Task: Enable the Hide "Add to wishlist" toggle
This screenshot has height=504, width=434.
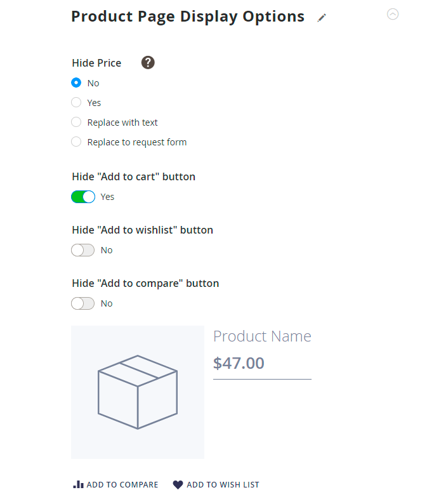Action: [x=83, y=250]
